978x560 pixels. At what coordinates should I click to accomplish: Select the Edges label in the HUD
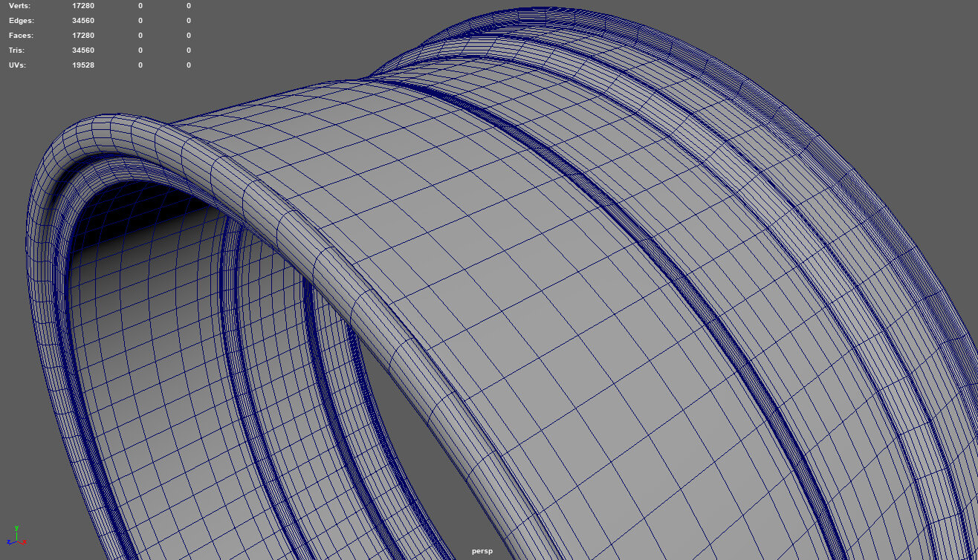tap(21, 21)
